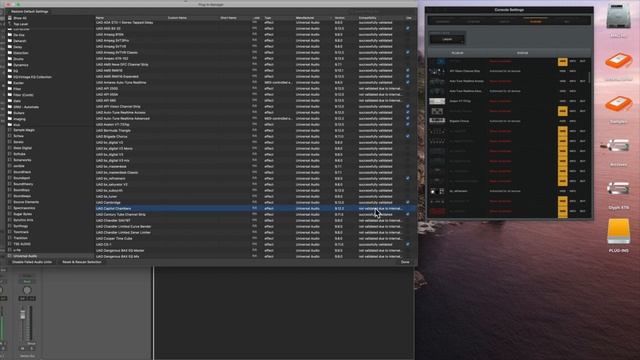Sort list by Compatibility column header
The image size is (640, 360).
point(367,18)
